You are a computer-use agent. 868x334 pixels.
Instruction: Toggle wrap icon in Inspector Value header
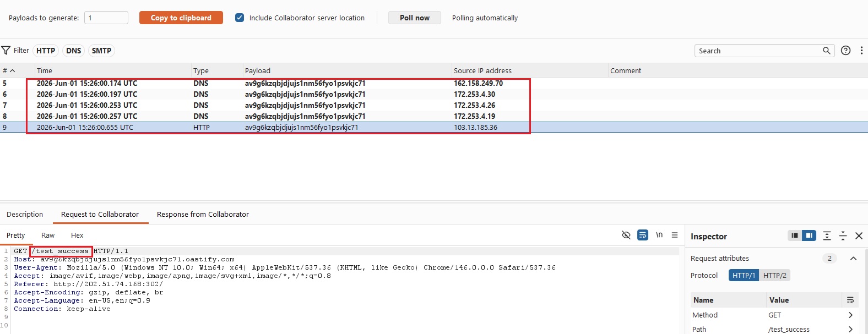point(850,300)
